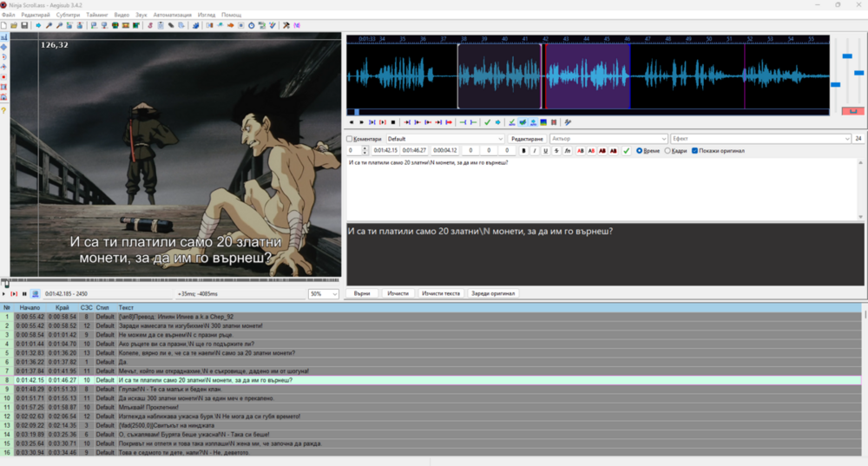Toggle Medusa karaoke mode icon
Viewport: 868px width, 466px height.
click(x=554, y=122)
